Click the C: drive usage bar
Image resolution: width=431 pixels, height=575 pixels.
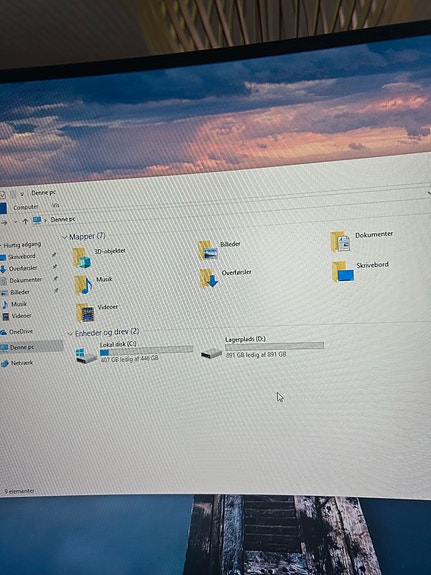click(146, 350)
